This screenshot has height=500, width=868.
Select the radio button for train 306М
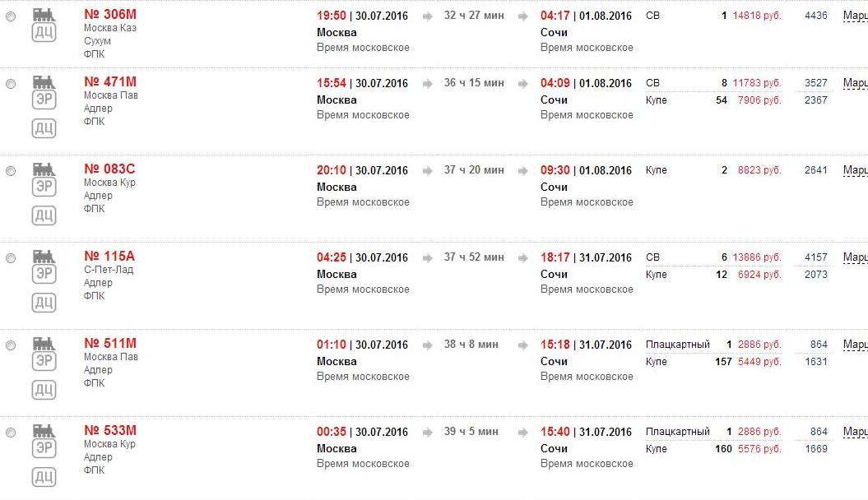11,16
